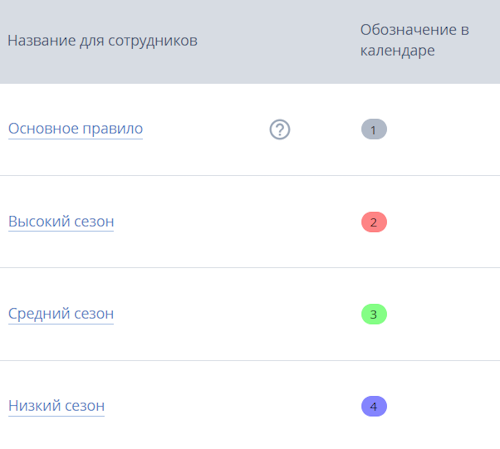The image size is (500, 449).
Task: Select the calendar marker of Высокий сезон
Action: (374, 222)
